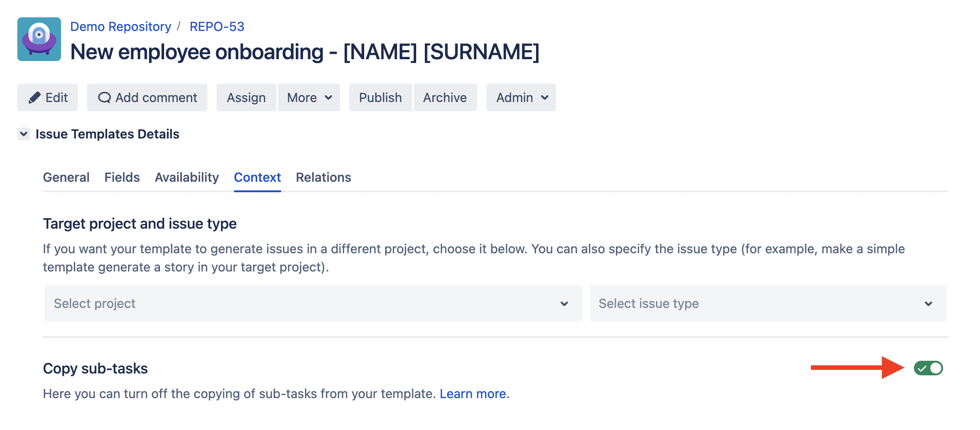Open the Admin dropdown menu
The width and height of the screenshot is (980, 430).
click(521, 97)
